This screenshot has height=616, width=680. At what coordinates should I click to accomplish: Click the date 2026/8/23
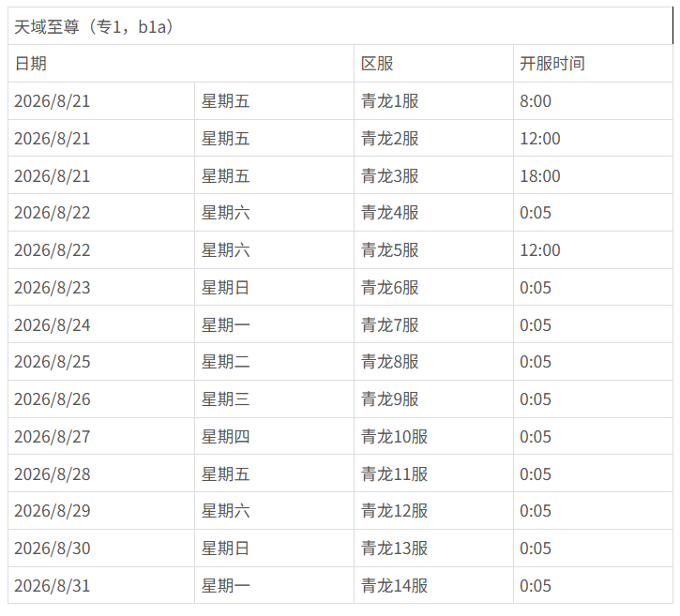52,288
